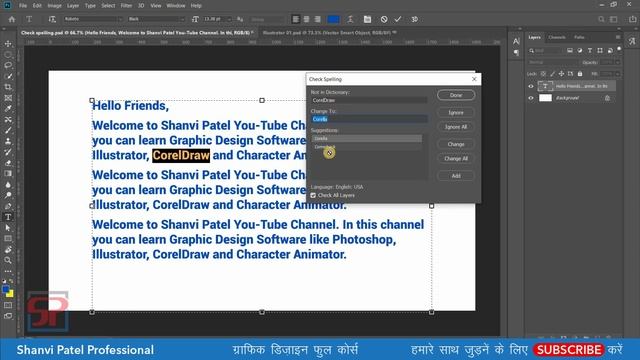640x360 pixels.
Task: Select the Healing Brush tool
Action: pos(8,120)
